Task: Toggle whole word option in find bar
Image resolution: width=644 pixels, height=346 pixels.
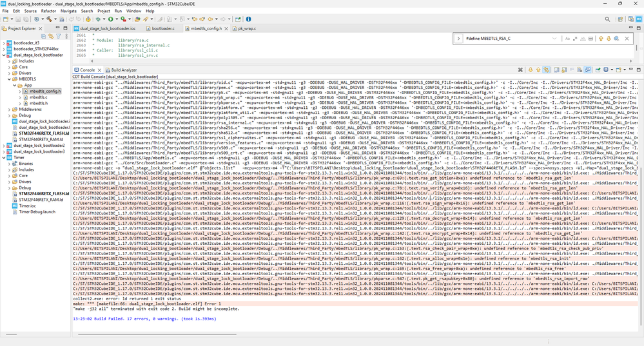Action: [x=583, y=38]
